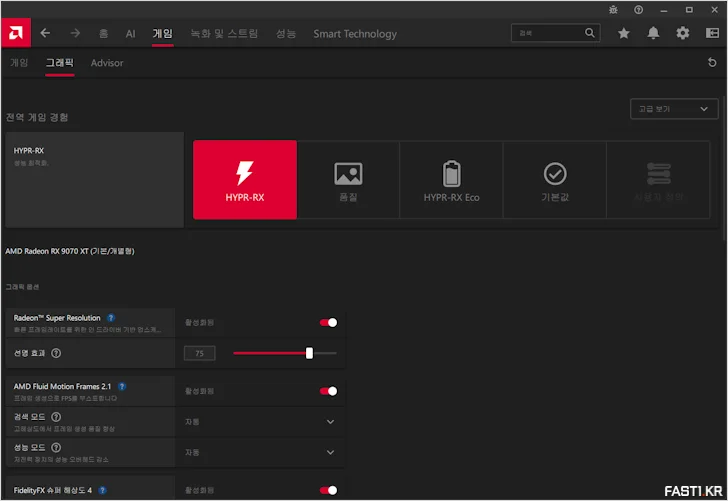Toggle the sidebar panel icon

(x=712, y=33)
